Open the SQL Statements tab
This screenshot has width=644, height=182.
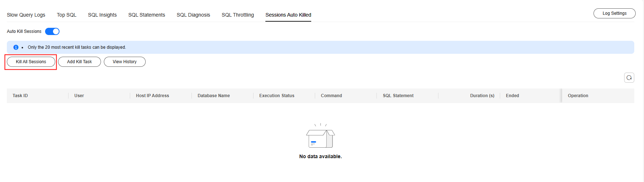coord(147,15)
